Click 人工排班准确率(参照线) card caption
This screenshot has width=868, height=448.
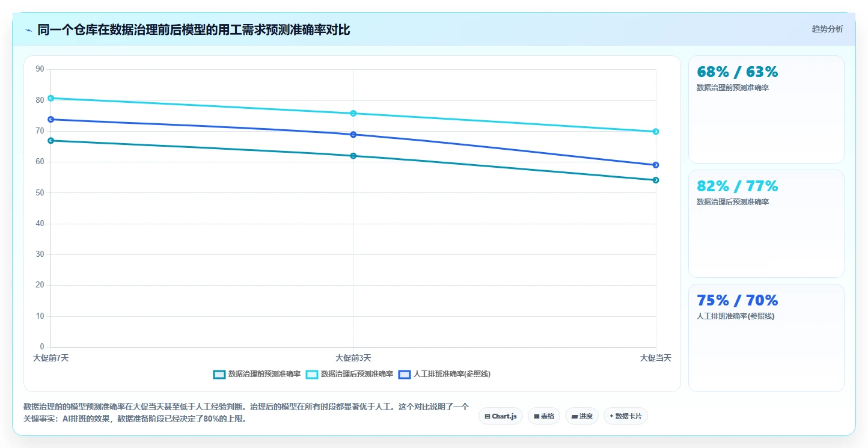point(736,316)
